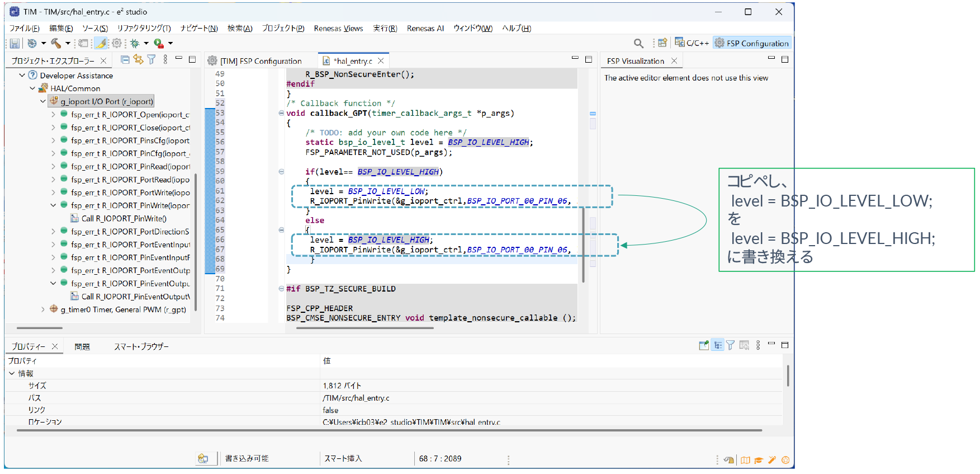Select Call R_IOPORT_PinWrite() tree item
The image size is (980, 474).
coord(124,218)
